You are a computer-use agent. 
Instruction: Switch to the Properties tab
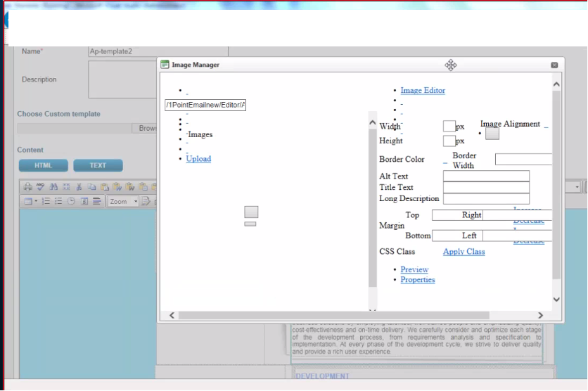417,280
